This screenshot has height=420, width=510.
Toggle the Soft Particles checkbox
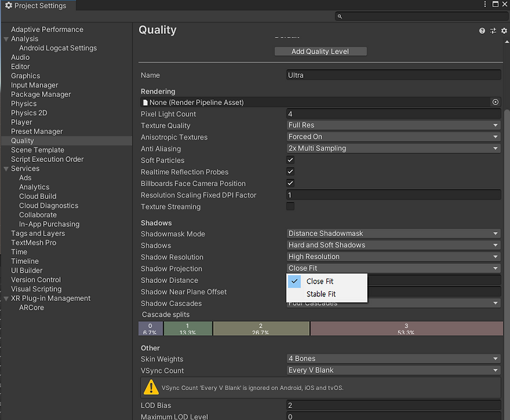[x=290, y=160]
